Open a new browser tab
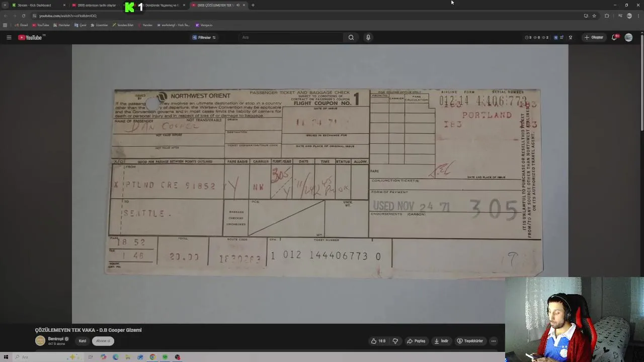This screenshot has height=362, width=644. click(253, 5)
